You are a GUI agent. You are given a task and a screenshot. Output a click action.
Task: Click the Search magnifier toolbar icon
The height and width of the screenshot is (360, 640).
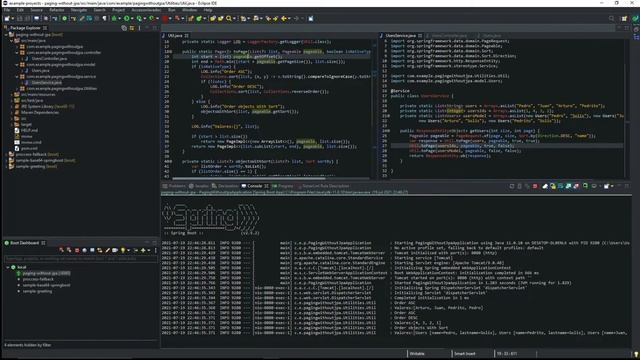click(x=229, y=18)
